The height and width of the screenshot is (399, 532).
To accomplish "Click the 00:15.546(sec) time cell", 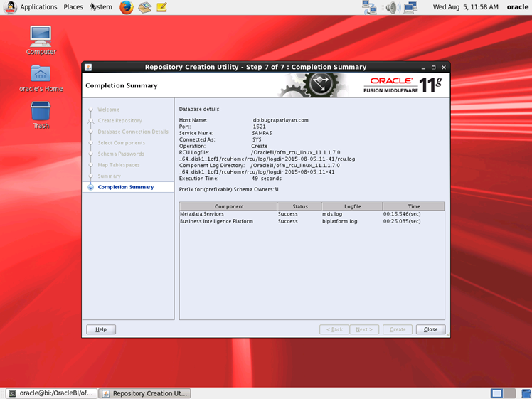I will tap(402, 214).
